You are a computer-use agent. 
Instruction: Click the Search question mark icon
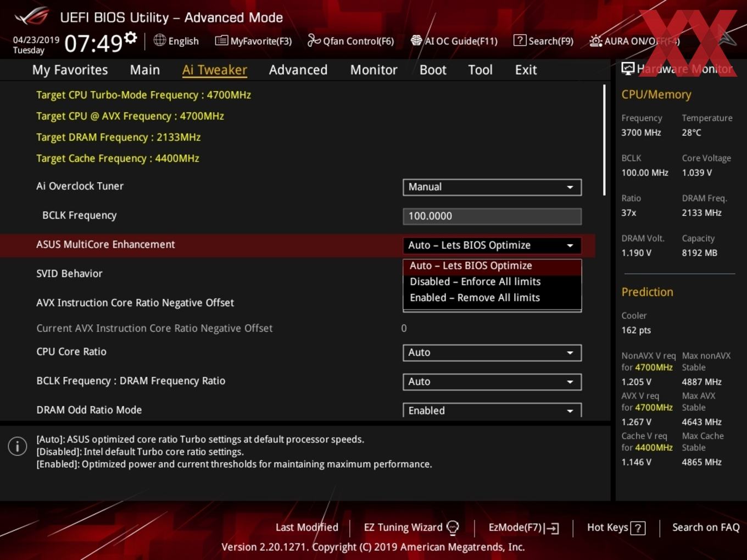[519, 40]
